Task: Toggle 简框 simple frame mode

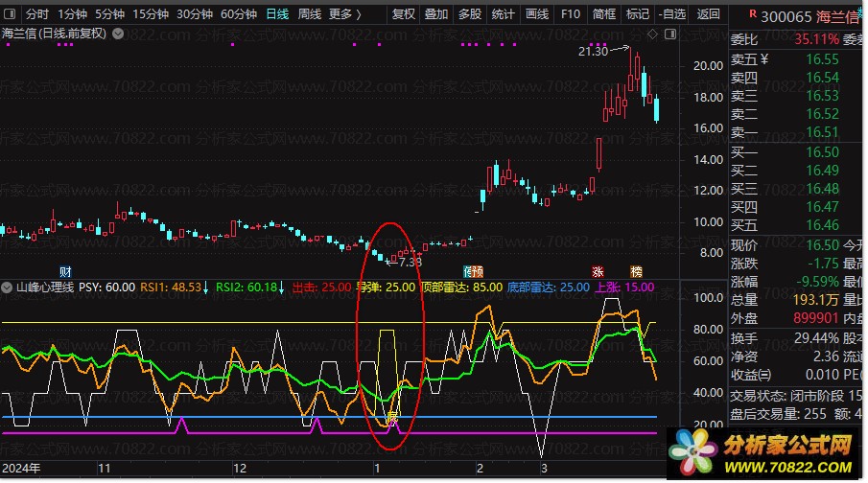Action: [x=604, y=13]
